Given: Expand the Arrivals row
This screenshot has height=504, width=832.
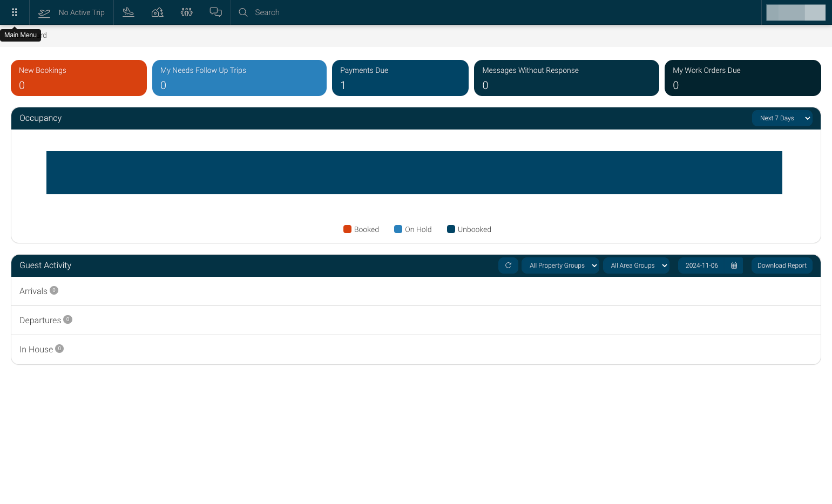Looking at the screenshot, I should (416, 291).
